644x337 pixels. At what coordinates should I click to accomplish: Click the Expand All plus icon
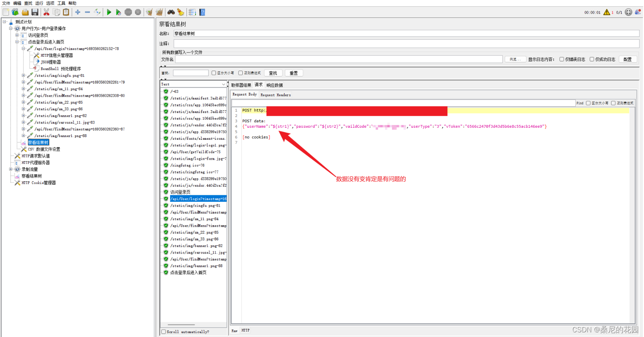pyautogui.click(x=78, y=12)
